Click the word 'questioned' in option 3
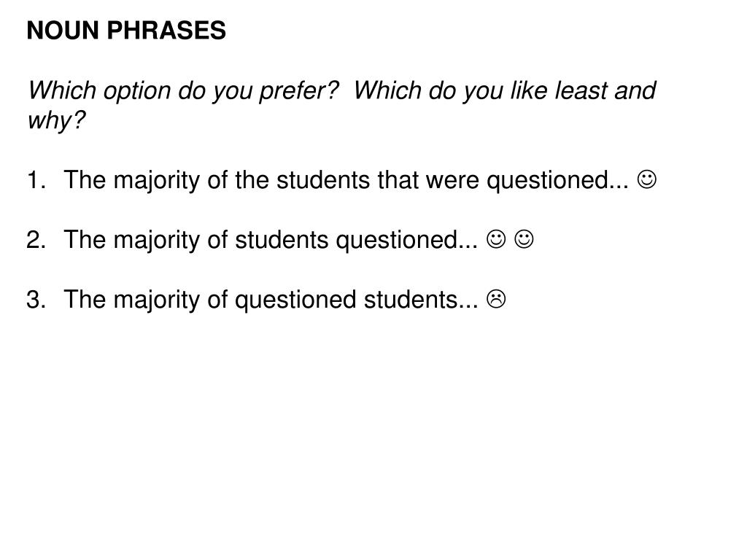 click(295, 300)
